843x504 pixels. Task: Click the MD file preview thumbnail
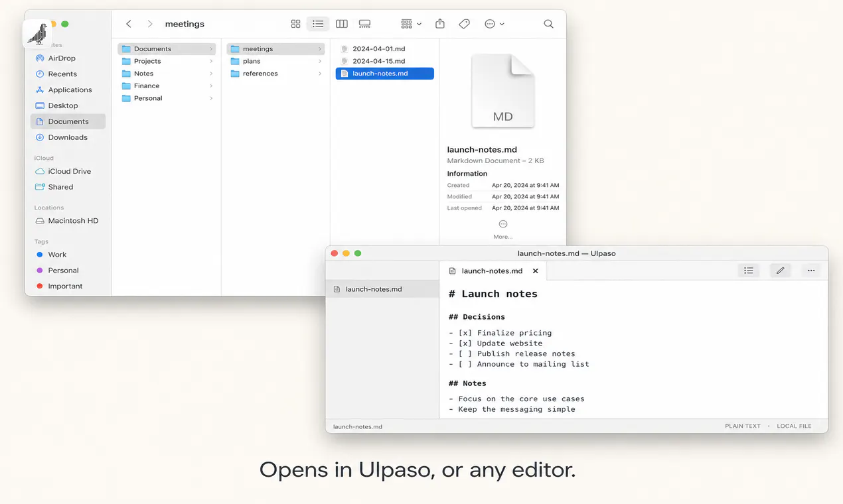(x=502, y=91)
